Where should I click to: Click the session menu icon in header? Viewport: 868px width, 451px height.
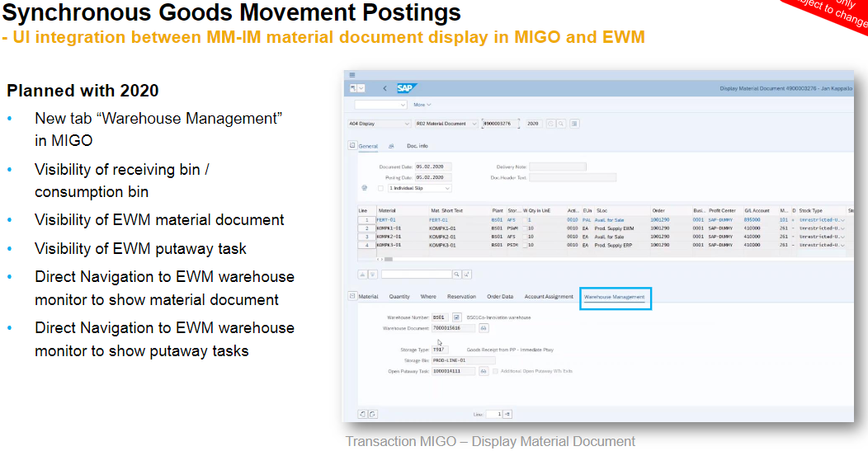pyautogui.click(x=353, y=88)
